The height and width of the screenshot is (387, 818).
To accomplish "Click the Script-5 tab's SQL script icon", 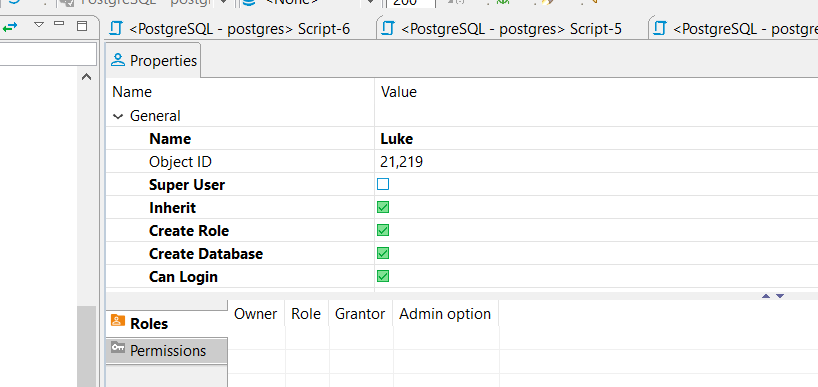I will 388,28.
